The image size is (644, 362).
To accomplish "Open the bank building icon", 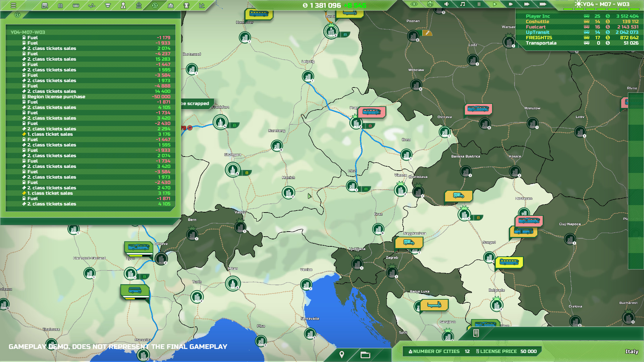I will click(x=139, y=5).
